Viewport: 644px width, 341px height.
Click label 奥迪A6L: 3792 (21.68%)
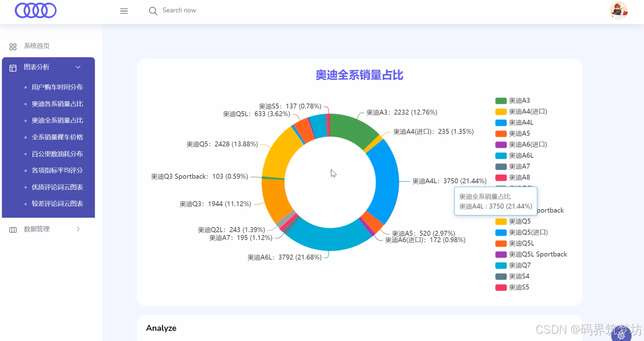pyautogui.click(x=284, y=257)
